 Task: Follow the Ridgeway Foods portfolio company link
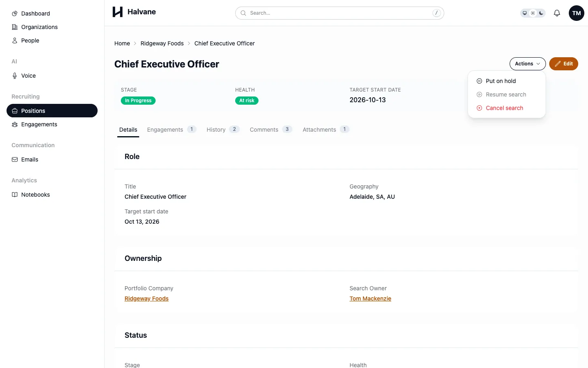(x=147, y=298)
